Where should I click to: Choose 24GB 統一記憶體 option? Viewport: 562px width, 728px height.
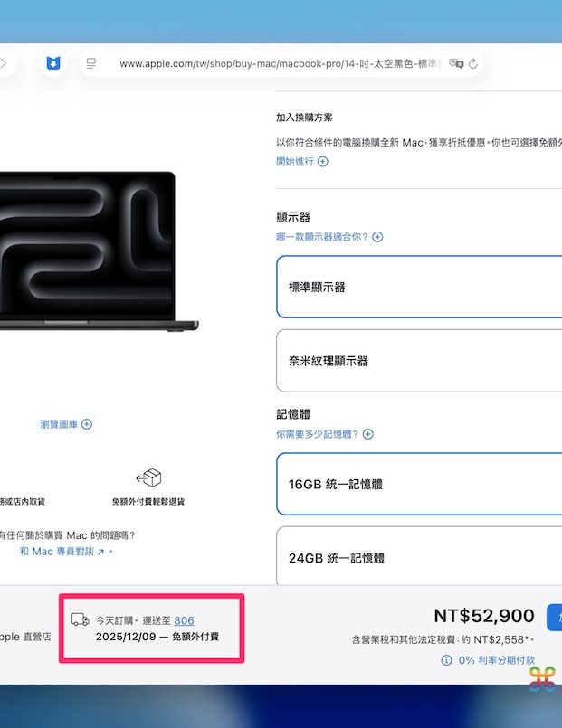pos(418,557)
